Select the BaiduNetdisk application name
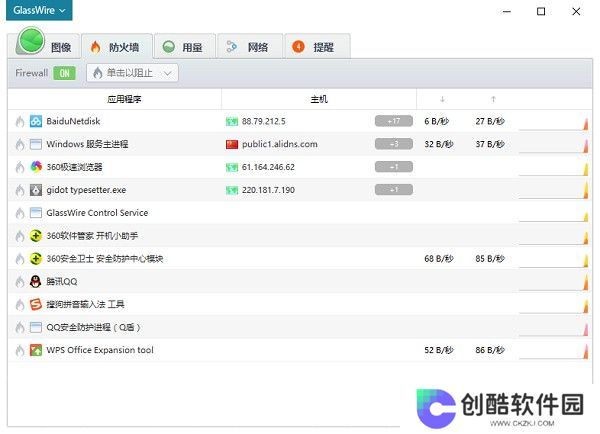 pos(73,121)
